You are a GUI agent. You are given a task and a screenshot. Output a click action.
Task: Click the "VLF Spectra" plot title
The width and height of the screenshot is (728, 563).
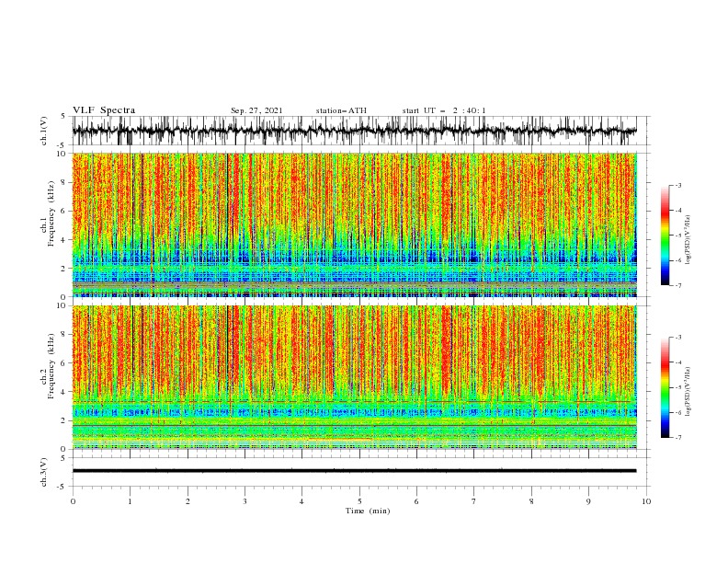(104, 110)
